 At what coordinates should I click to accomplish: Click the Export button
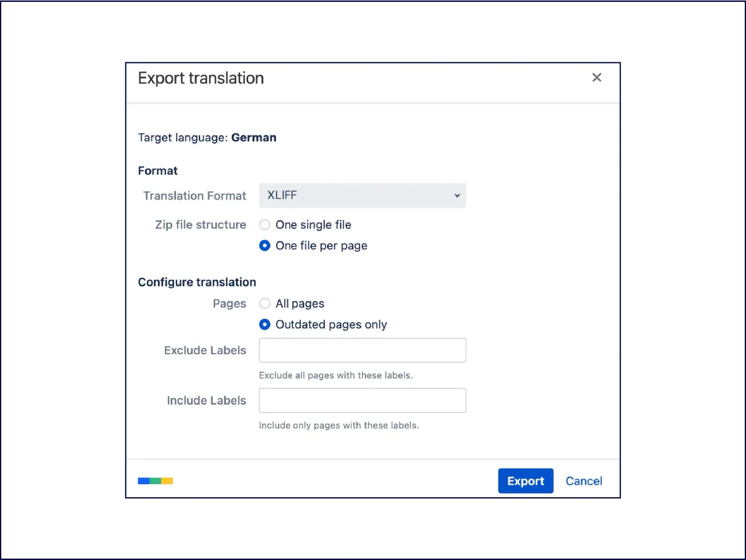click(x=526, y=481)
